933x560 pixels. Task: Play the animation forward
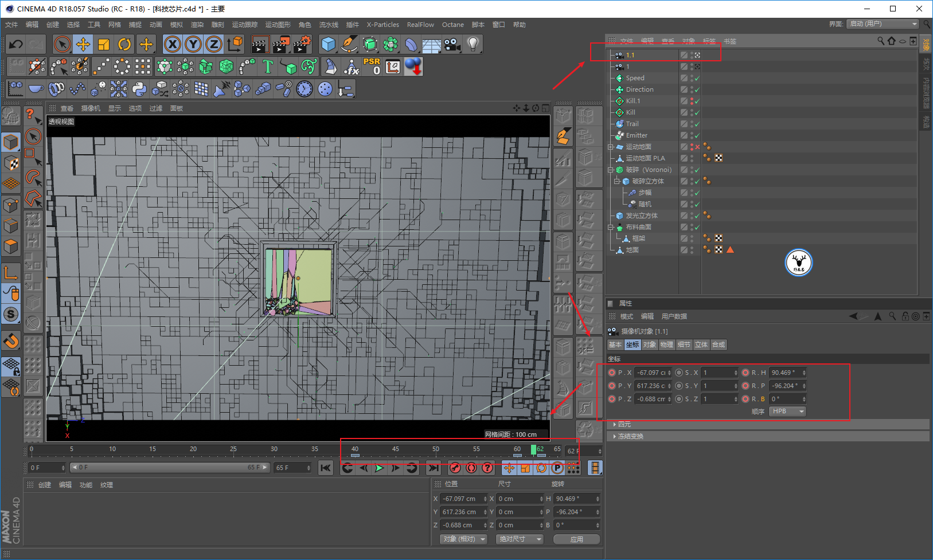coord(380,468)
